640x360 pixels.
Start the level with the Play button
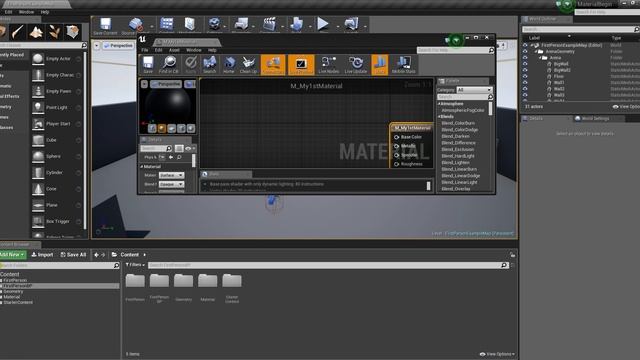tap(323, 24)
